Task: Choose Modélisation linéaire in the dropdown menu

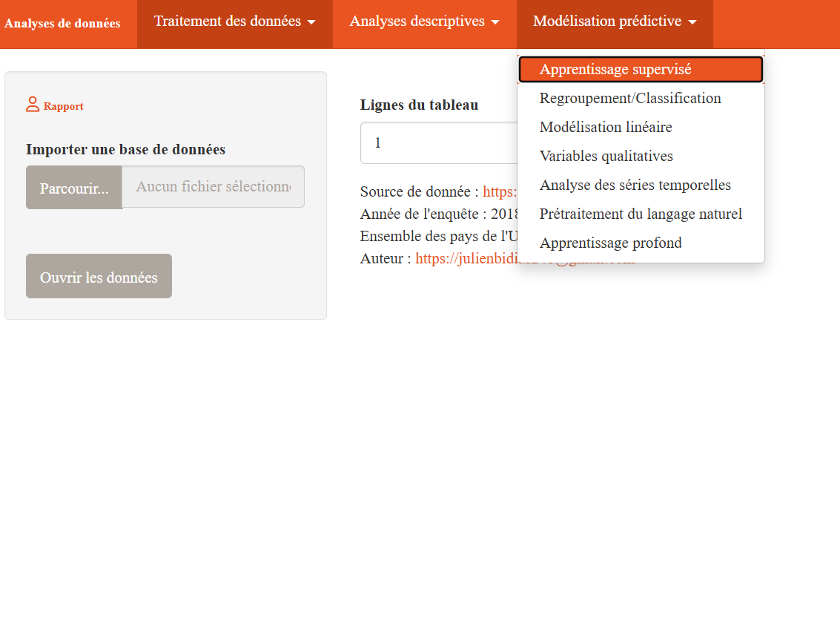Action: [x=606, y=127]
